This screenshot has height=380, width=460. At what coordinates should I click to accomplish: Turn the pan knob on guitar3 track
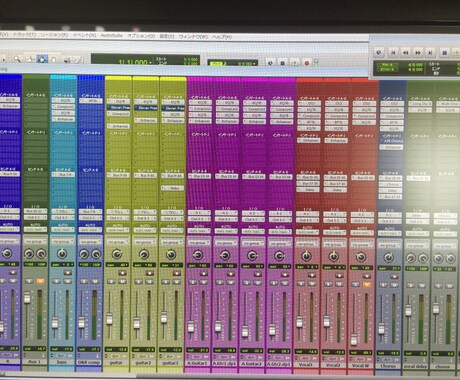(171, 255)
